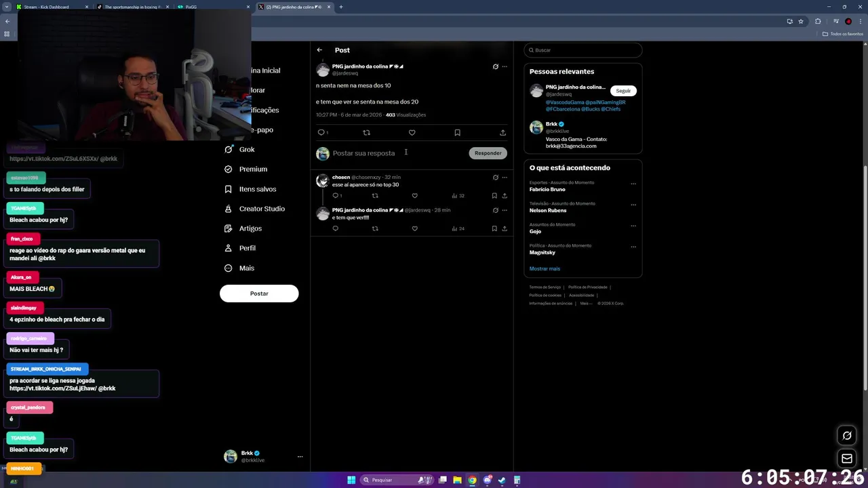Image resolution: width=868 pixels, height=488 pixels.
Task: Open trending topic Nelson Rubens
Action: (x=548, y=211)
